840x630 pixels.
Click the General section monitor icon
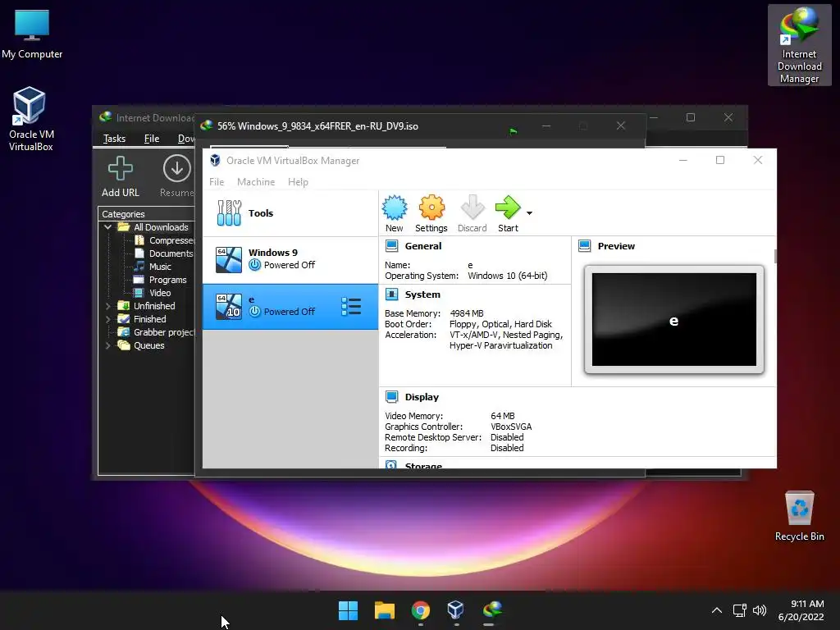coord(391,246)
